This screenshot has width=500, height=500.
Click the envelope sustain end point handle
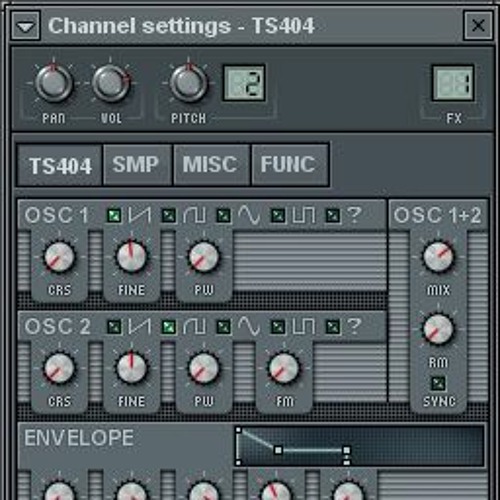(x=347, y=450)
